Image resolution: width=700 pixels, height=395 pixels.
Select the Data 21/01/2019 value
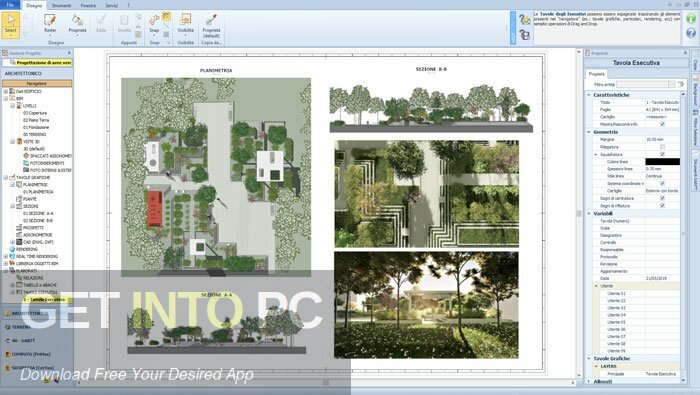coord(662,278)
